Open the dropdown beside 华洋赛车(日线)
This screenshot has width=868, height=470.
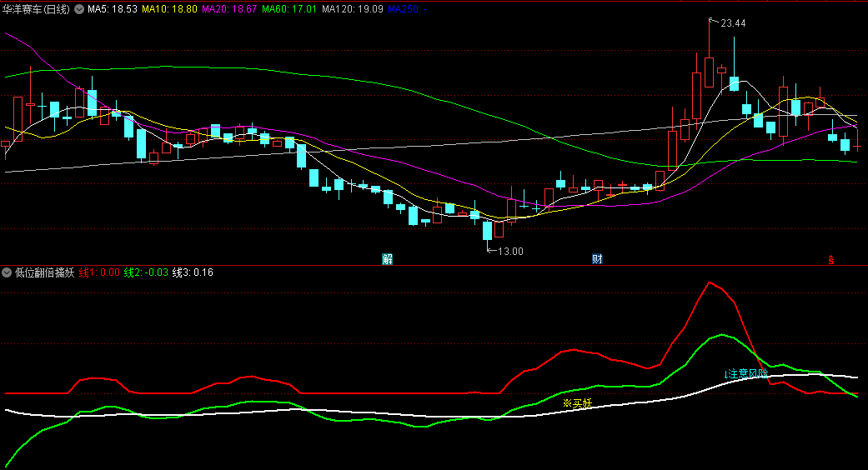79,9
